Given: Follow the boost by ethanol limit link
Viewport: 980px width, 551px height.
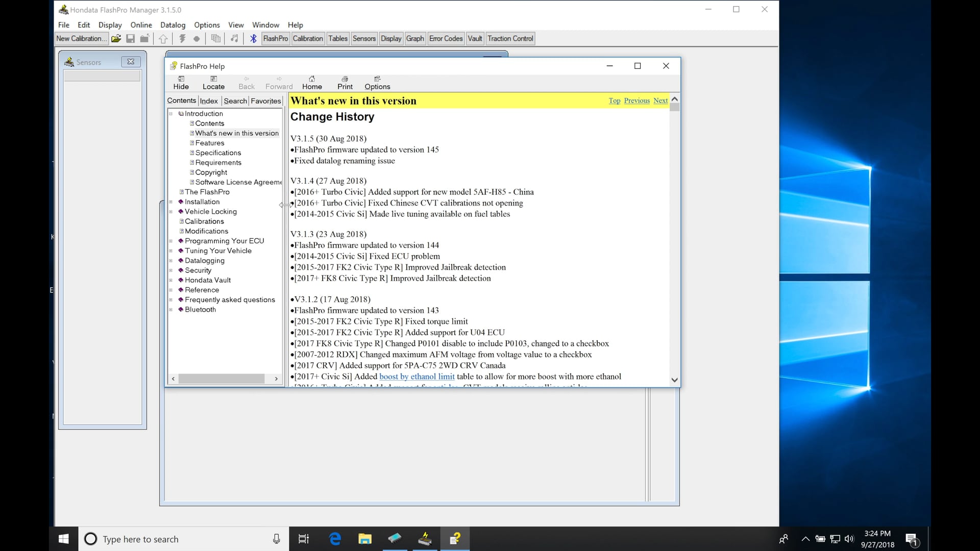Looking at the screenshot, I should coord(417,377).
